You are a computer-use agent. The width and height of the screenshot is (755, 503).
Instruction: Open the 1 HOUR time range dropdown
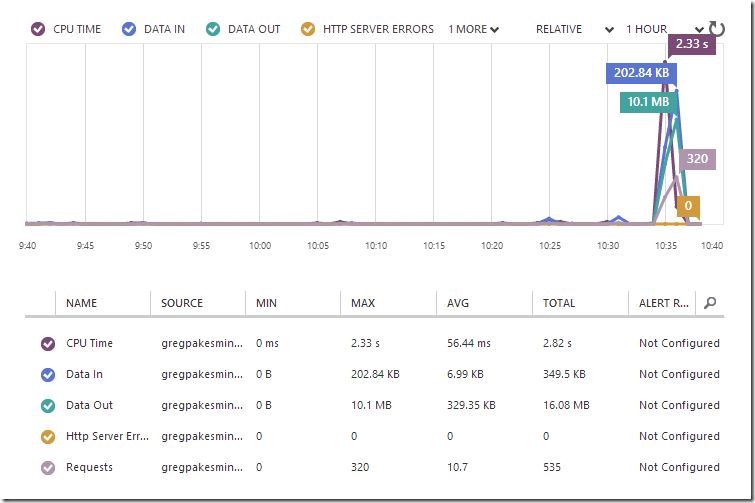664,29
